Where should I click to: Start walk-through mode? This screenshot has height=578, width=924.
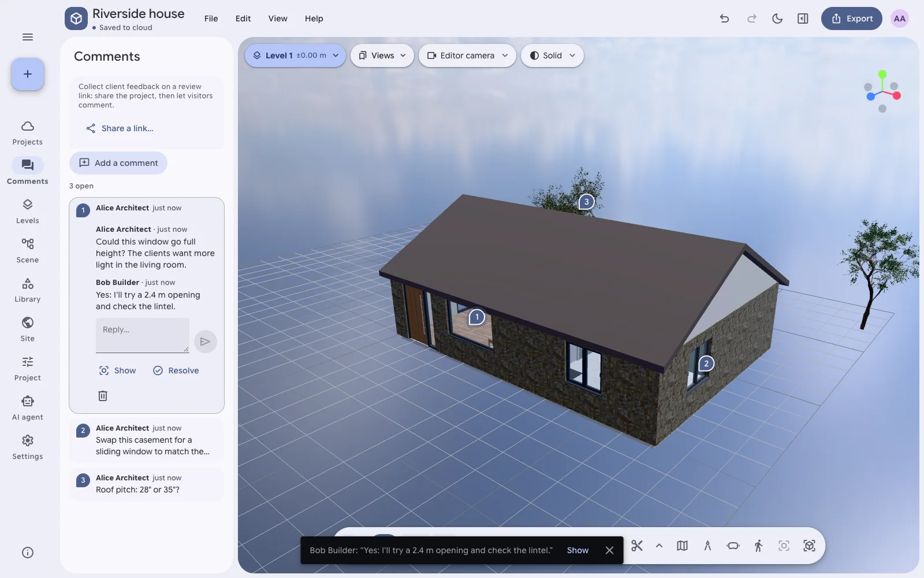click(758, 546)
